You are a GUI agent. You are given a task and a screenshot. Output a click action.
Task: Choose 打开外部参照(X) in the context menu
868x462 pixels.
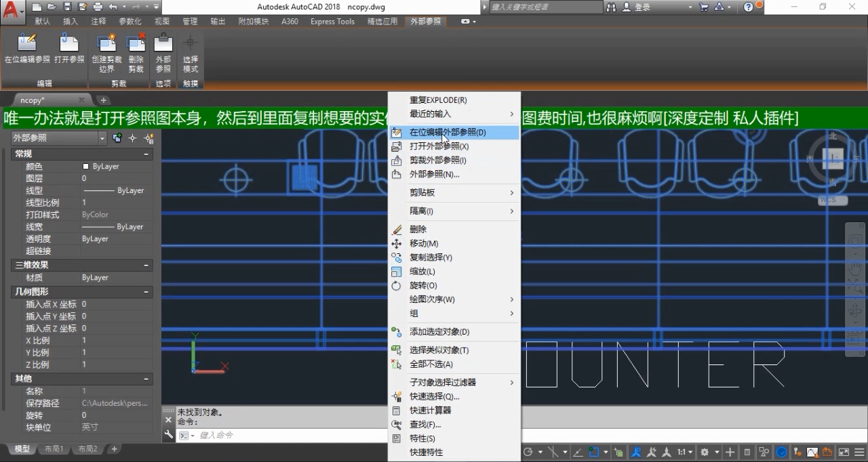tap(454, 146)
